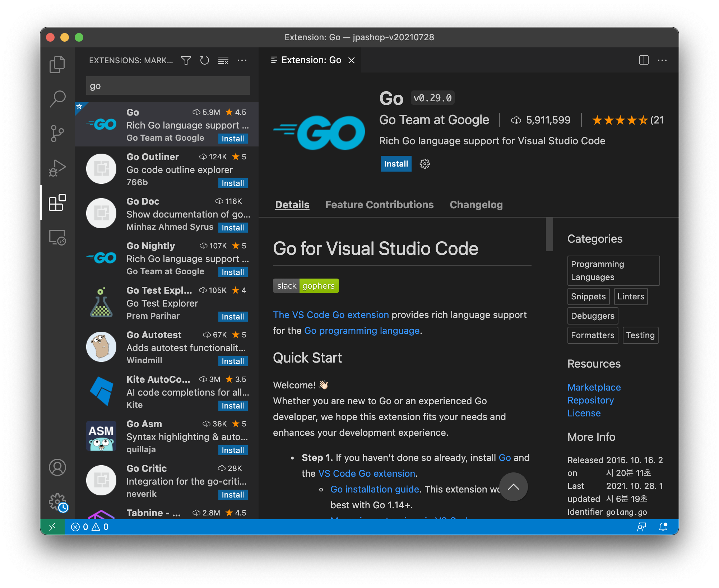This screenshot has width=719, height=588.
Task: Open the Search view icon
Action: [x=57, y=98]
